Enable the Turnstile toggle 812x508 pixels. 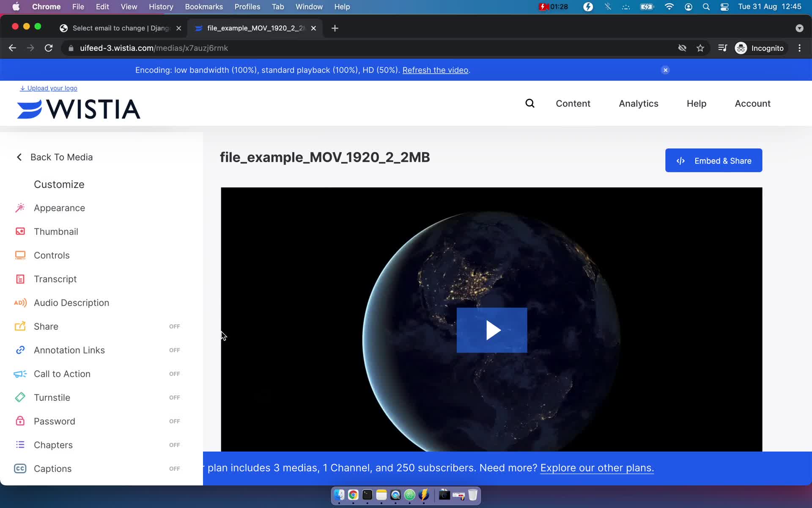174,398
